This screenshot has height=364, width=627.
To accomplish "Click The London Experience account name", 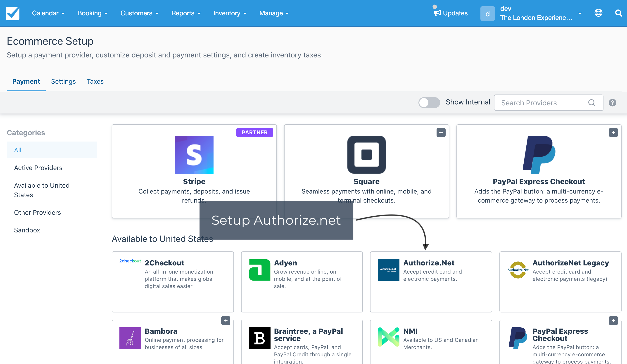I will click(536, 18).
